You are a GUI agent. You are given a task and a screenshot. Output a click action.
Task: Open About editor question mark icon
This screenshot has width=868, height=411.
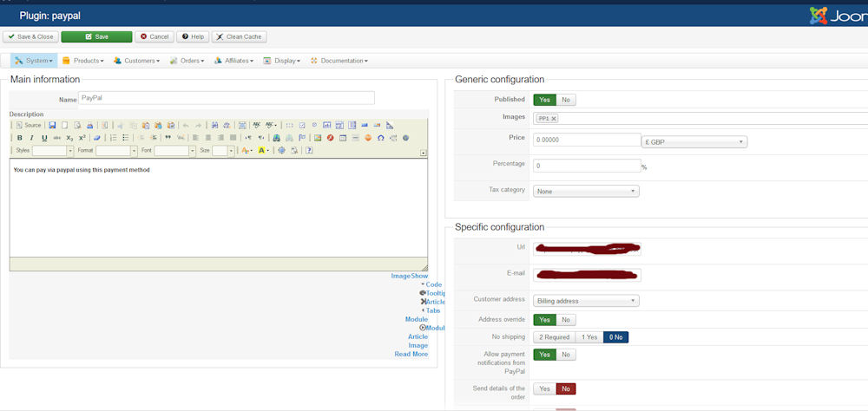tap(309, 150)
